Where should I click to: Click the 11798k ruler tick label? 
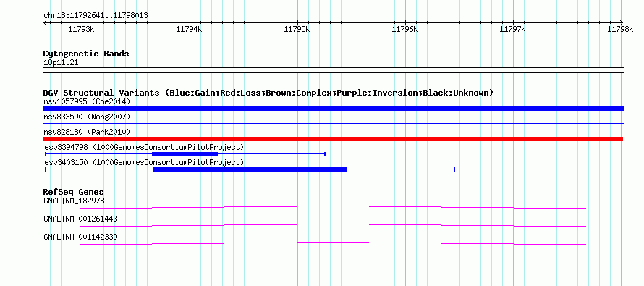click(x=621, y=29)
